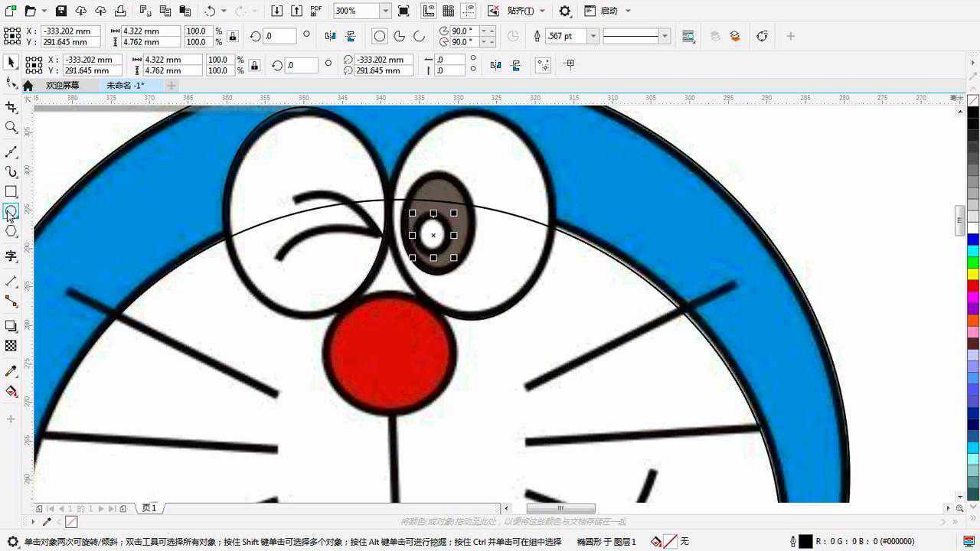
Task: Open a file with folder icon
Action: click(x=30, y=11)
